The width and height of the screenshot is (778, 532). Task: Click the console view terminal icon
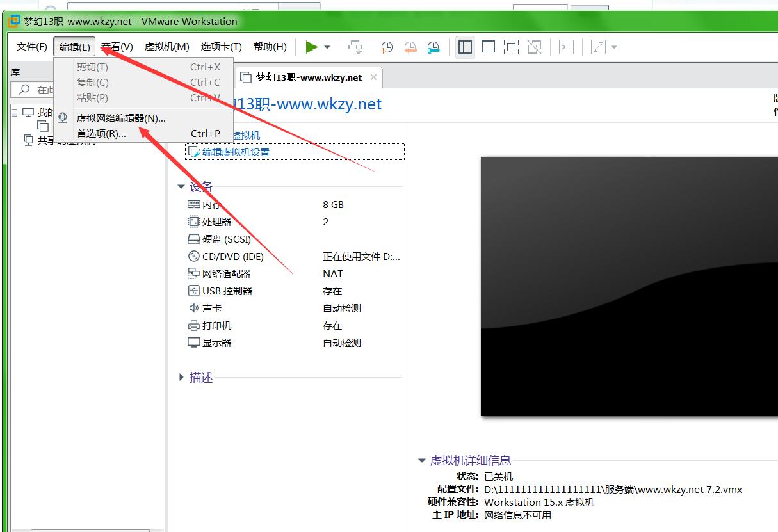566,47
